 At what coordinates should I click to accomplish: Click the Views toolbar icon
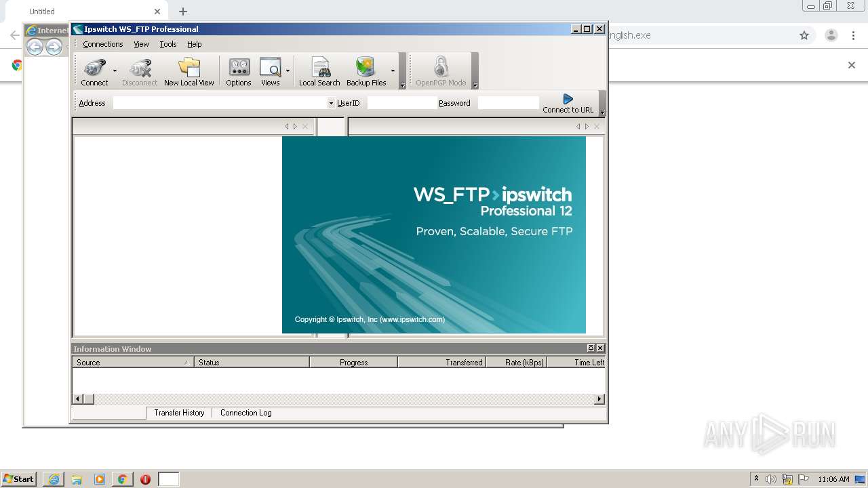[x=271, y=72]
